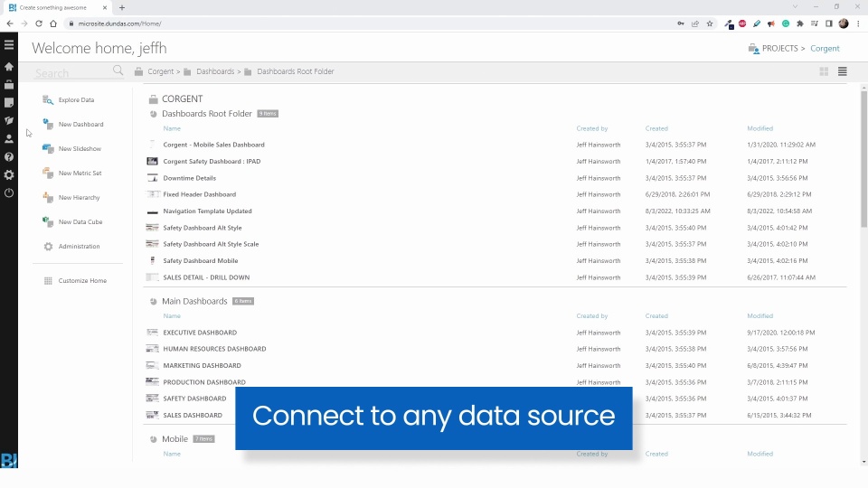
Task: Open the help question mark icon
Action: [9, 157]
